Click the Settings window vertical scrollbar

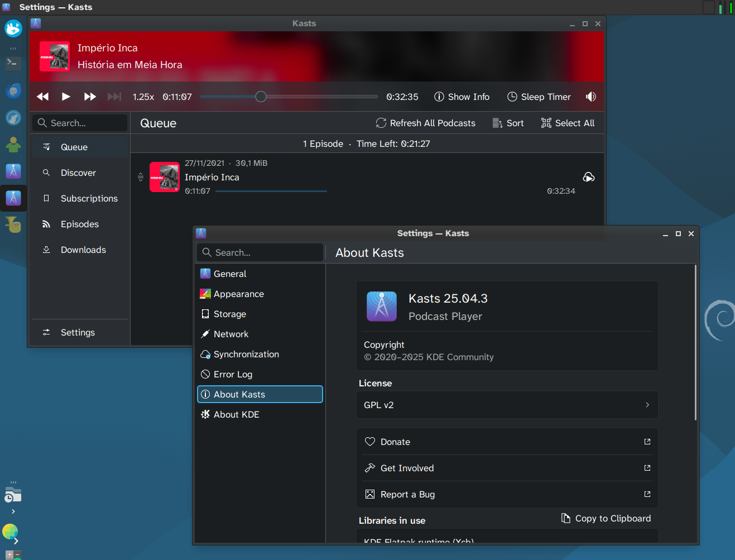pyautogui.click(x=695, y=342)
